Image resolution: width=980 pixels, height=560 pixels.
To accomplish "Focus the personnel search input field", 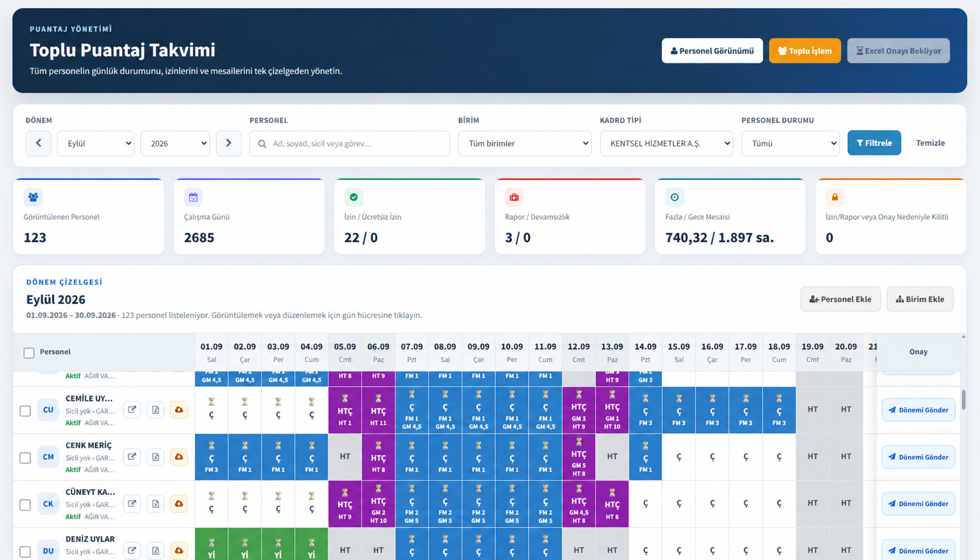I will (x=350, y=144).
